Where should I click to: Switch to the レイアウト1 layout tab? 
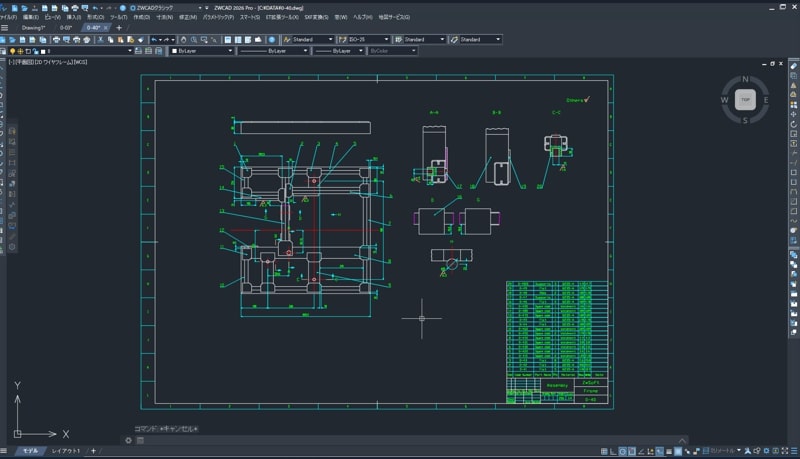(66, 451)
